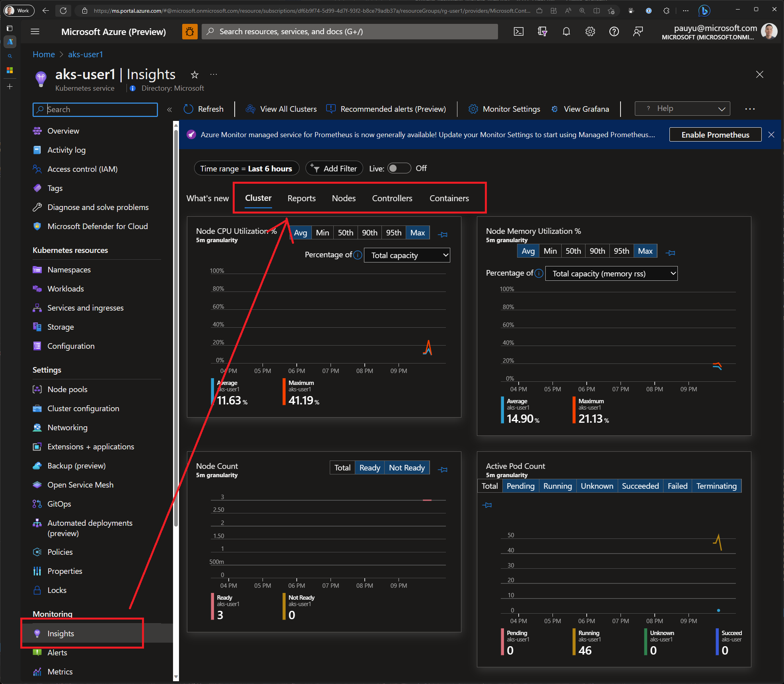Open portal Settings gear icon
This screenshot has height=684, width=784.
(x=590, y=31)
